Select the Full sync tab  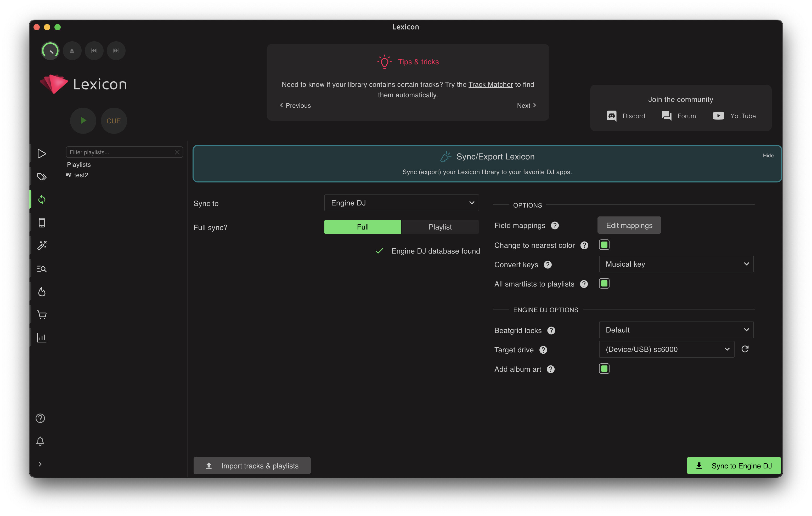point(363,227)
